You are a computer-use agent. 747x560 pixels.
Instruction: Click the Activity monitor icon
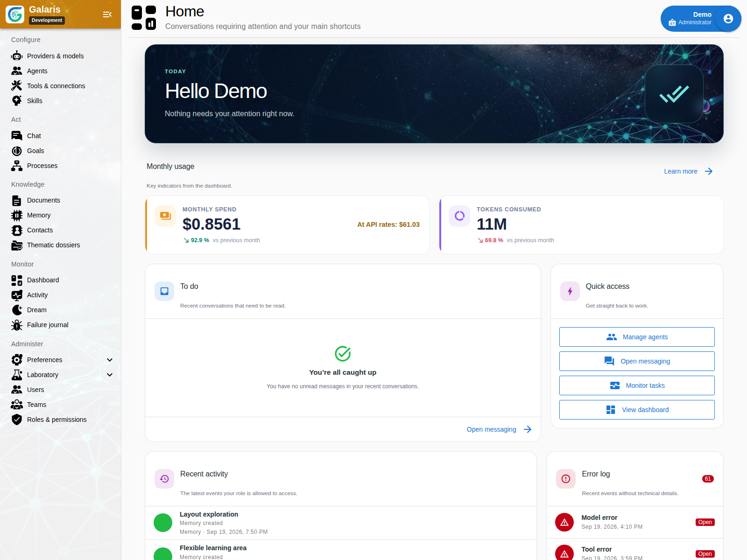click(x=17, y=295)
